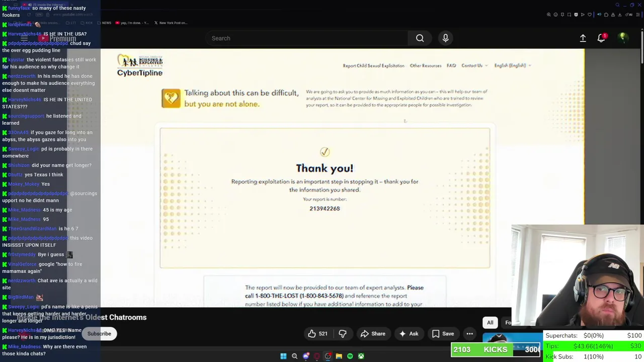Click the browser tab search magnifier icon
This screenshot has height=362, width=644.
pyautogui.click(x=617, y=5)
